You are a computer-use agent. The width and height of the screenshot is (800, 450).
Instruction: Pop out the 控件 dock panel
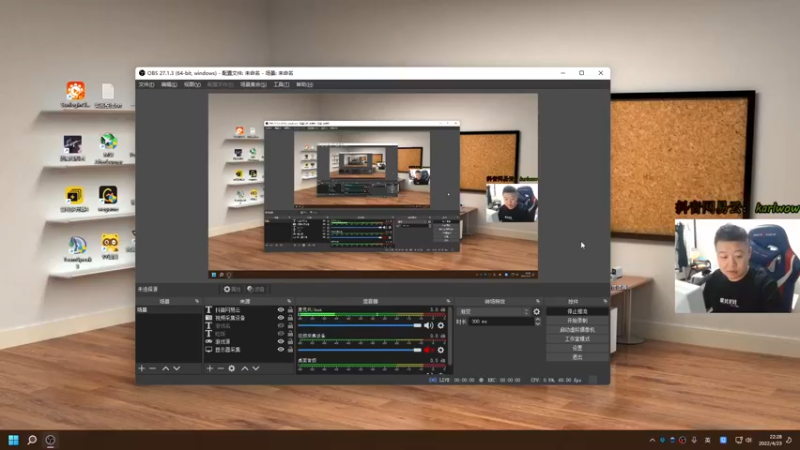point(605,302)
